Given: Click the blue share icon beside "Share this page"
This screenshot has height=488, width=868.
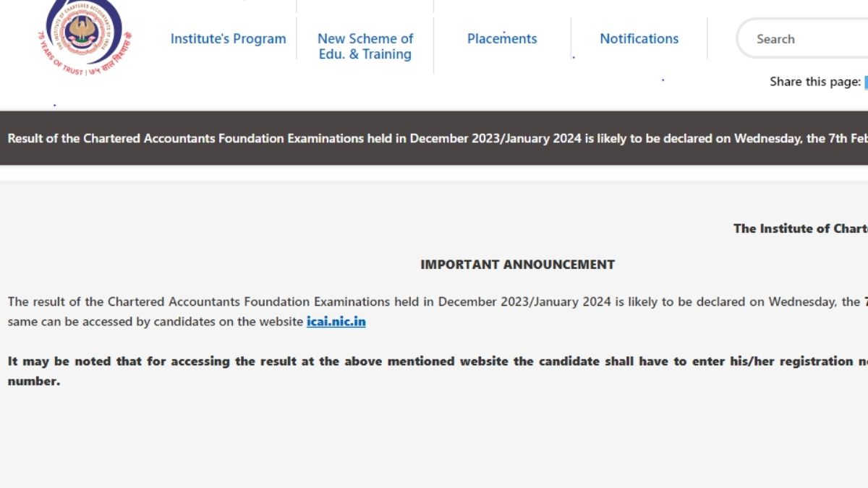Looking at the screenshot, I should click(x=865, y=82).
